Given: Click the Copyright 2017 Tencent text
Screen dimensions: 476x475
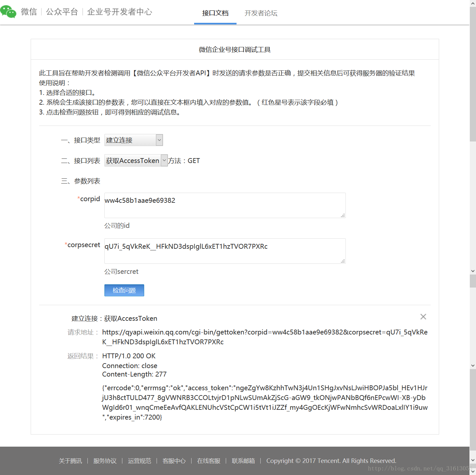Looking at the screenshot, I should (x=331, y=461).
